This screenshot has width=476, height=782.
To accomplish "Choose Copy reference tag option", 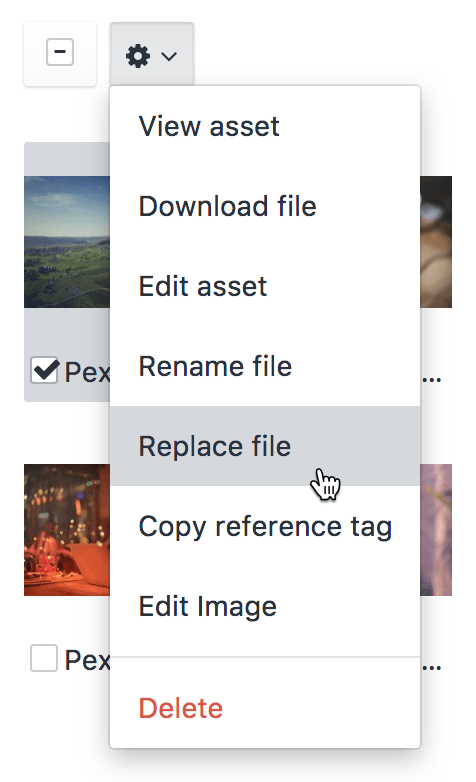I will point(265,526).
